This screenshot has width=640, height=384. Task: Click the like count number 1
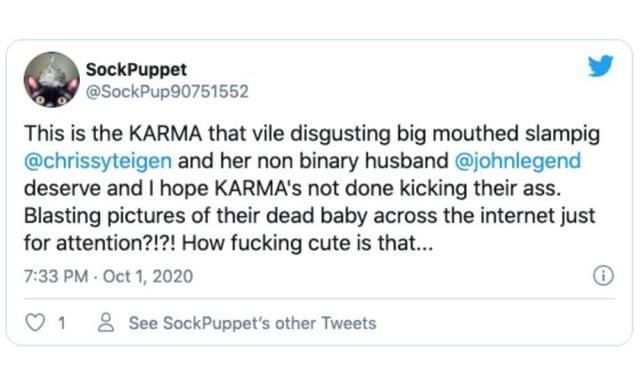62,323
